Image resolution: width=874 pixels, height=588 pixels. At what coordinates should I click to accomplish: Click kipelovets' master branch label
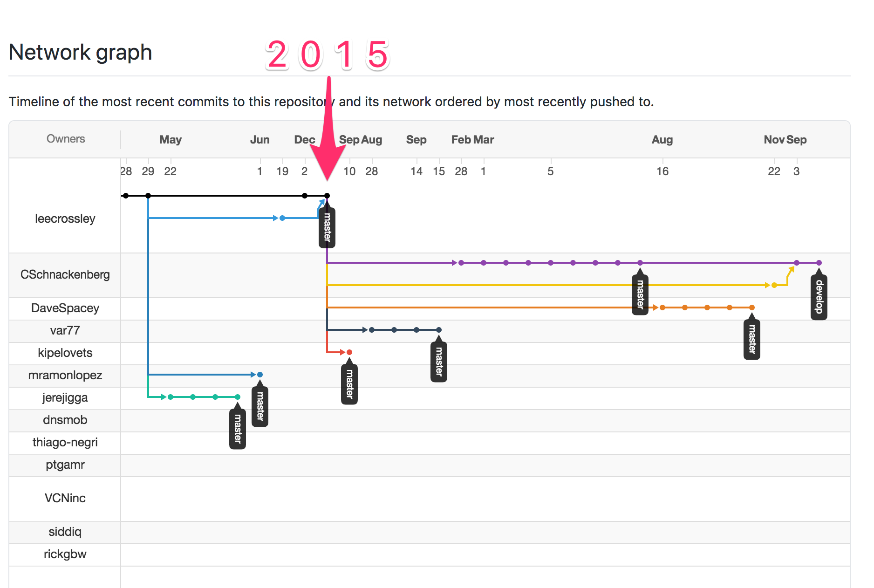(x=349, y=383)
